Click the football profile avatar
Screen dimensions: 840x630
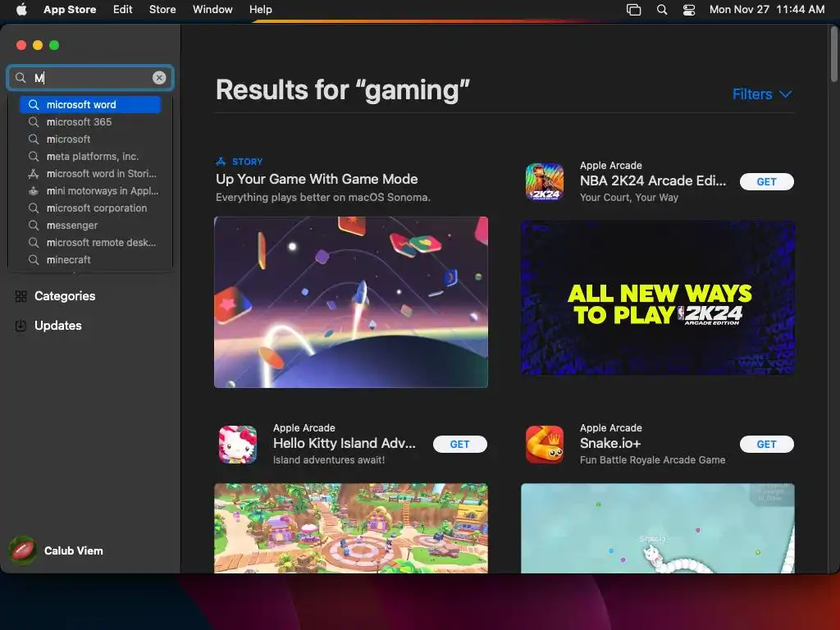tap(22, 550)
